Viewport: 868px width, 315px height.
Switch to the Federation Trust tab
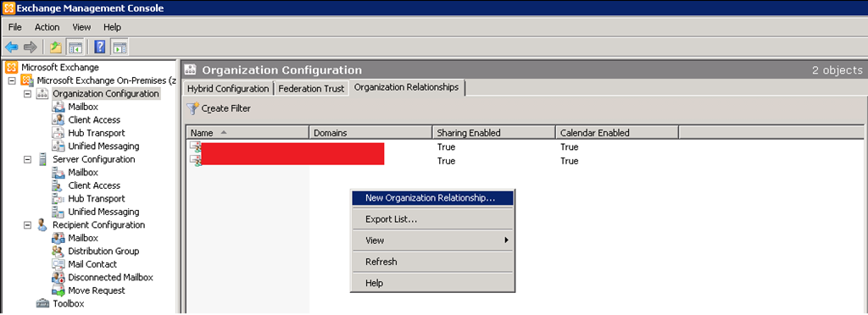(312, 88)
